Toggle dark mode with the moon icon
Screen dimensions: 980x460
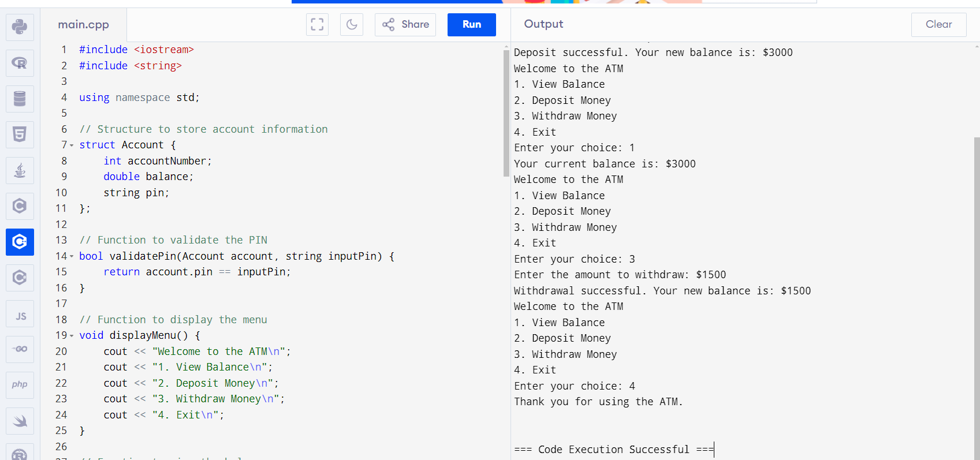pyautogui.click(x=352, y=24)
